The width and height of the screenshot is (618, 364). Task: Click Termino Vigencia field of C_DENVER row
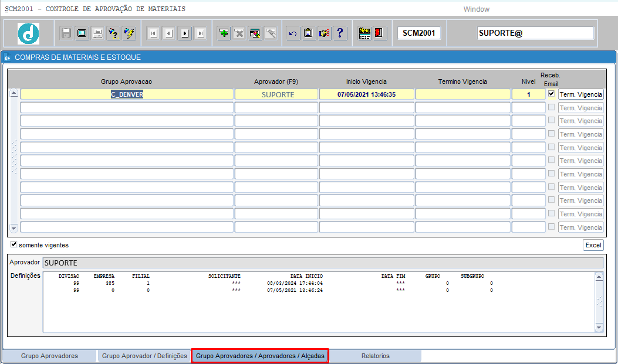[462, 94]
